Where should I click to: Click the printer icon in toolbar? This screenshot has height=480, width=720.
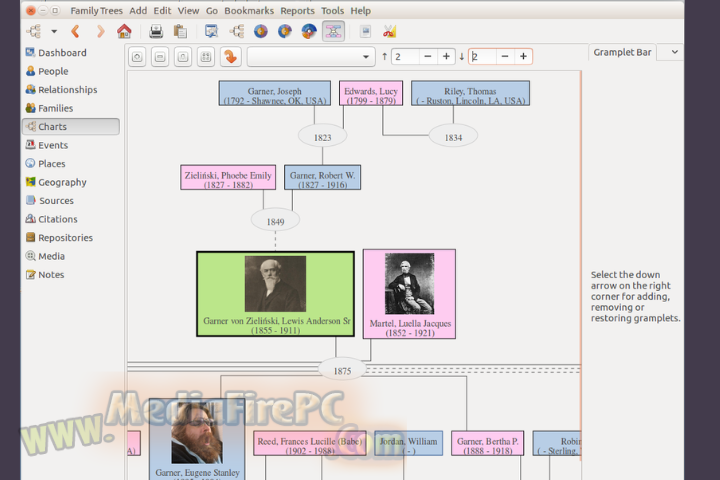(x=156, y=31)
